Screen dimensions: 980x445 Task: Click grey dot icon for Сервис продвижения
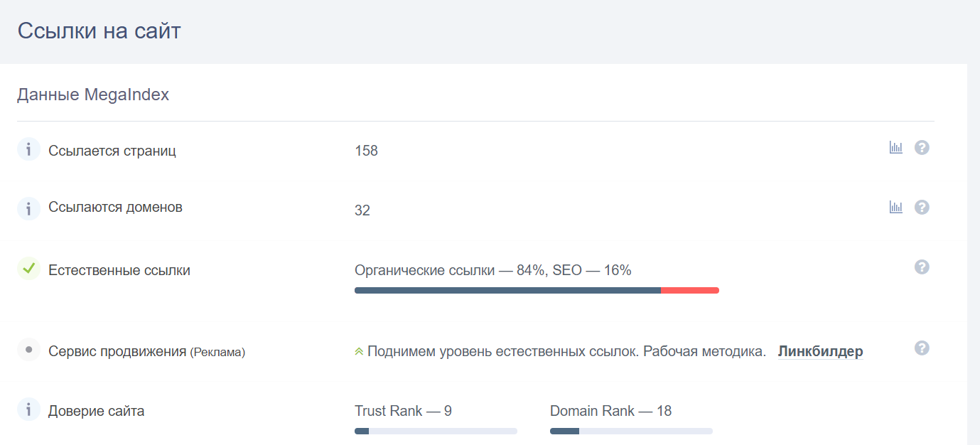(29, 350)
